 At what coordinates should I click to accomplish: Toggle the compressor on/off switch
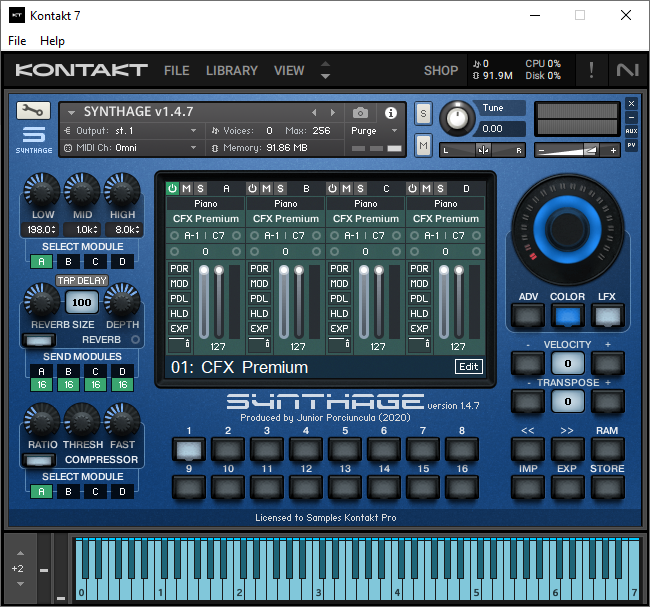click(39, 460)
